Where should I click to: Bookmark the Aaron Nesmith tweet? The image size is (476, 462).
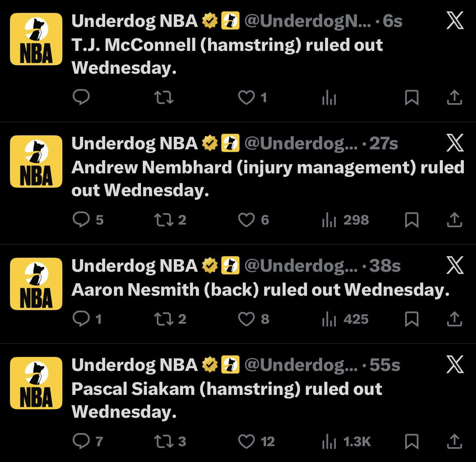pyautogui.click(x=411, y=319)
